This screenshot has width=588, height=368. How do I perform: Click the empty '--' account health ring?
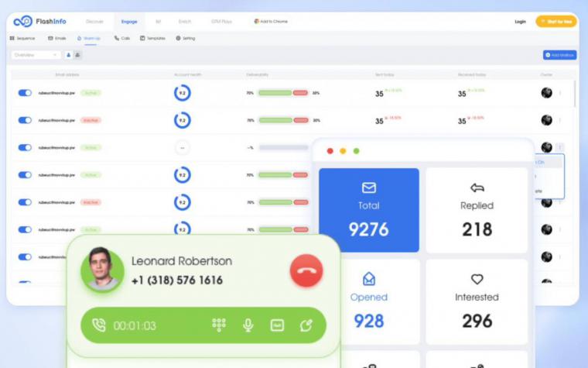coord(183,147)
